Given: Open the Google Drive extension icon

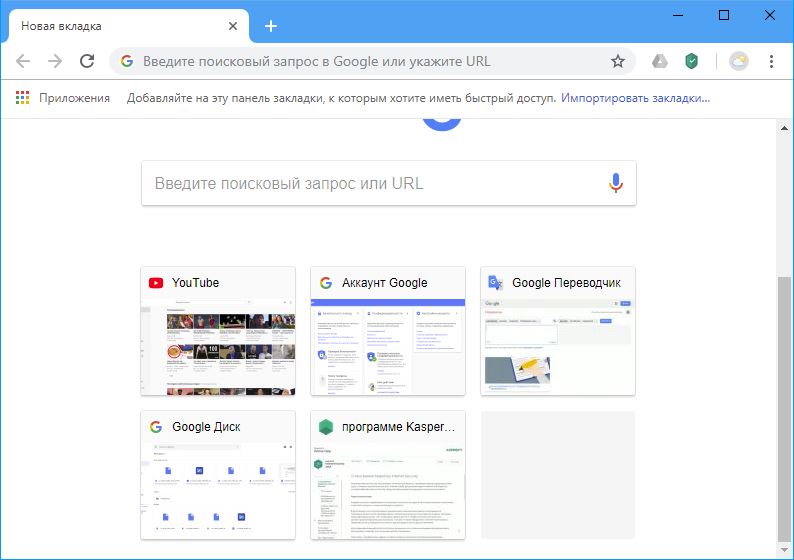Looking at the screenshot, I should pos(659,61).
